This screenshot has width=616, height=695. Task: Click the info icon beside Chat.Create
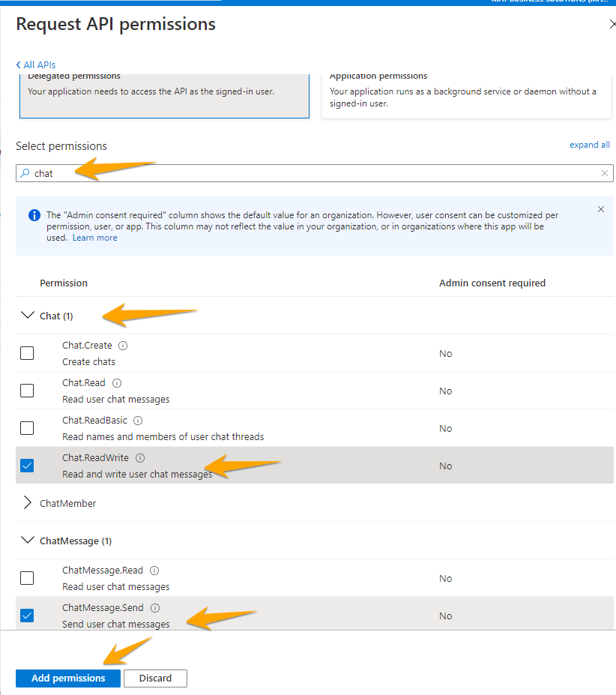pyautogui.click(x=124, y=344)
